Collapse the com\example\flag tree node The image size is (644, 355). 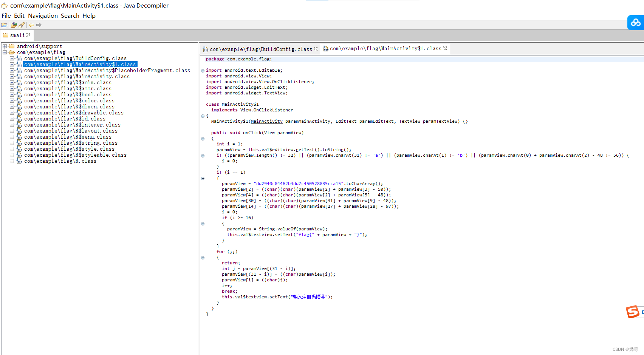tap(5, 52)
